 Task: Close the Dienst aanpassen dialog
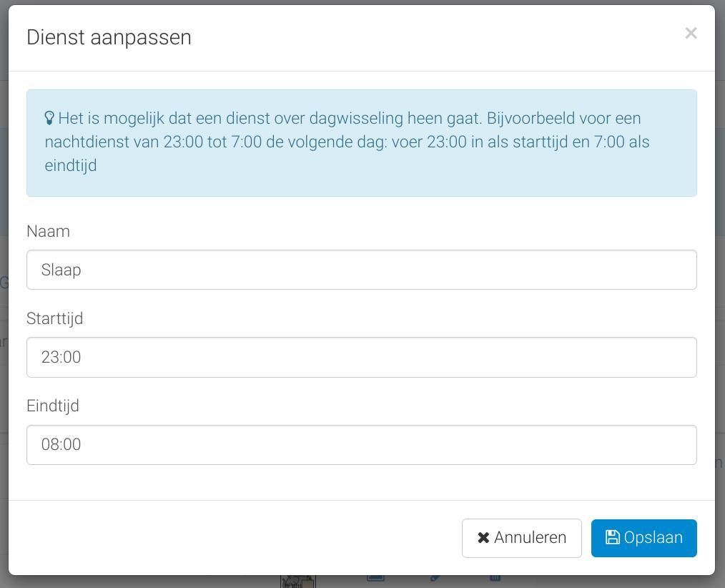(x=691, y=34)
